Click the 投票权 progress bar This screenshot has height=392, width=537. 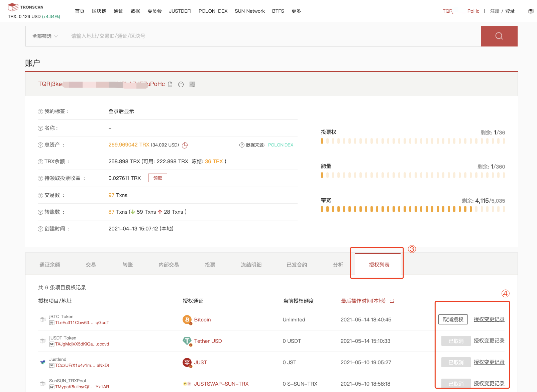(413, 141)
